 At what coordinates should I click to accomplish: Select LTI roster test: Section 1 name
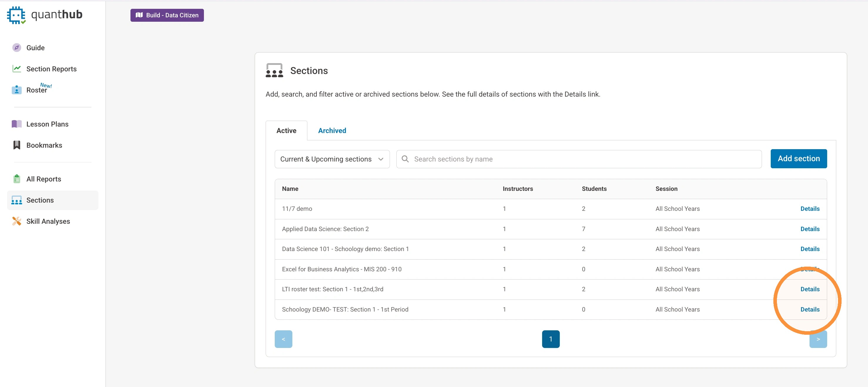(x=333, y=289)
